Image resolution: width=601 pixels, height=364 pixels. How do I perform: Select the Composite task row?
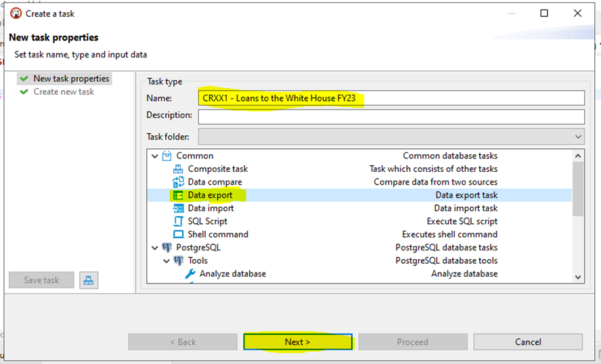359,168
